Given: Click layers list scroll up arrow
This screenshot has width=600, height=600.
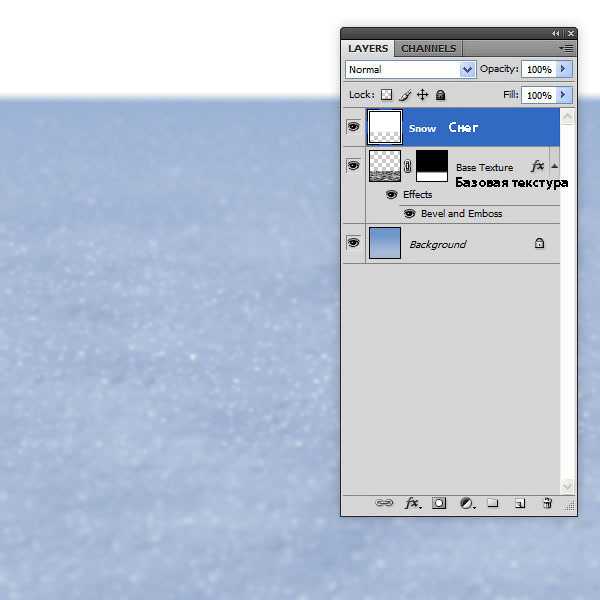Looking at the screenshot, I should point(567,116).
